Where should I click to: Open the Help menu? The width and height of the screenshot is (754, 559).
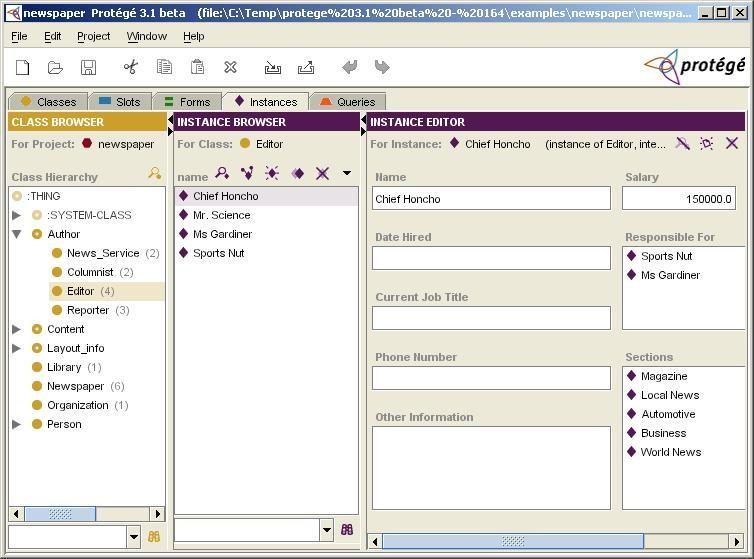[x=193, y=37]
